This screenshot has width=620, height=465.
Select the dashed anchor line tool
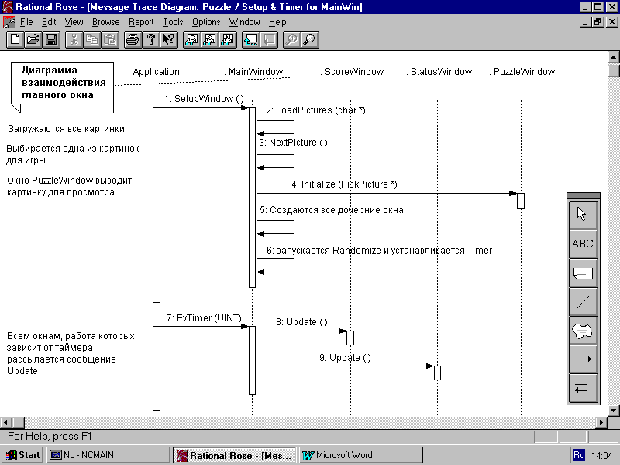click(583, 299)
